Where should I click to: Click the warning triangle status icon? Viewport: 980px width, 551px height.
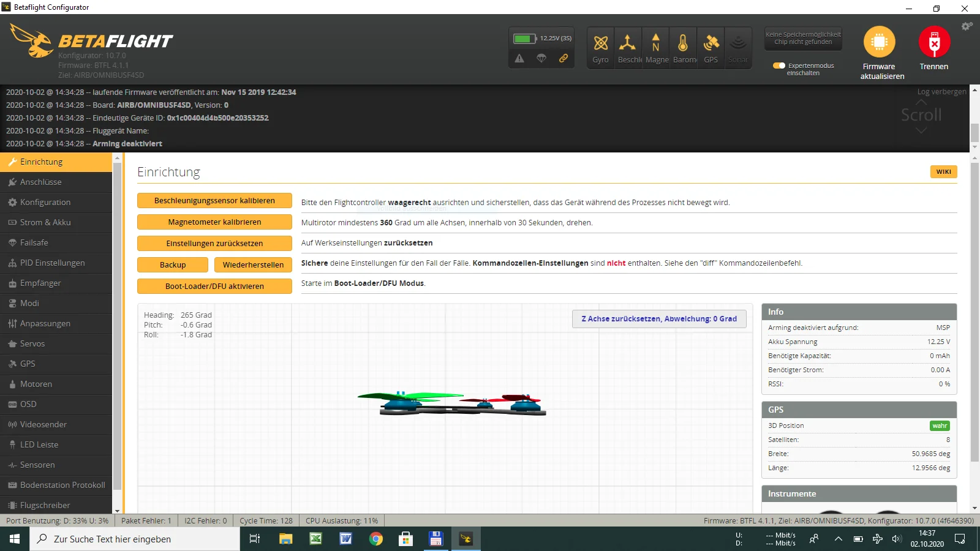coord(519,59)
